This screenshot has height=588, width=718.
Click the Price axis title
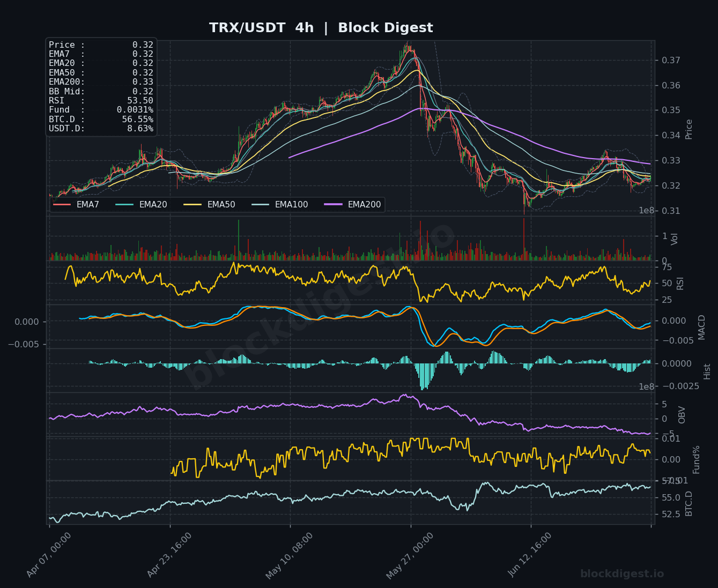(x=689, y=129)
